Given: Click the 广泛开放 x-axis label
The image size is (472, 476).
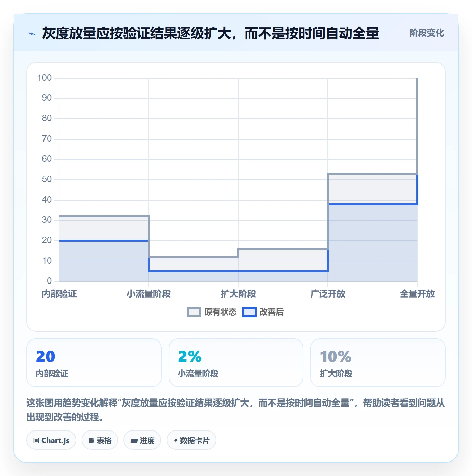Looking at the screenshot, I should coord(328,294).
